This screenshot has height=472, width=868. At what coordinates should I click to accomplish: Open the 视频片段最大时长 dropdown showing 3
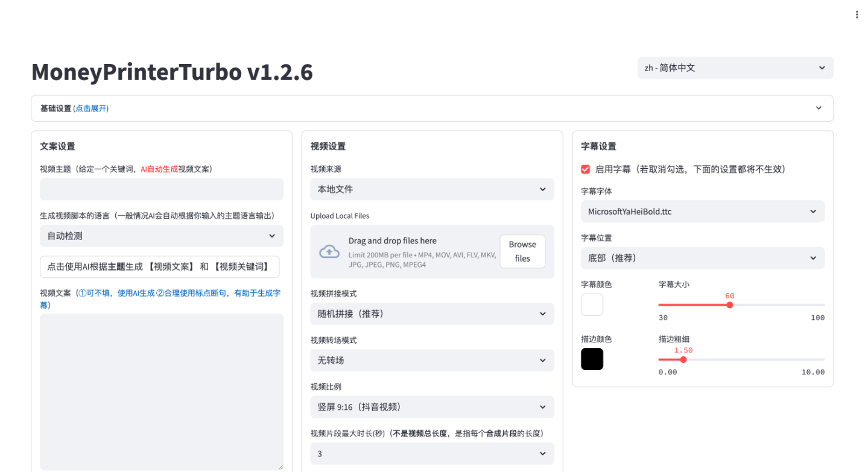coord(432,453)
